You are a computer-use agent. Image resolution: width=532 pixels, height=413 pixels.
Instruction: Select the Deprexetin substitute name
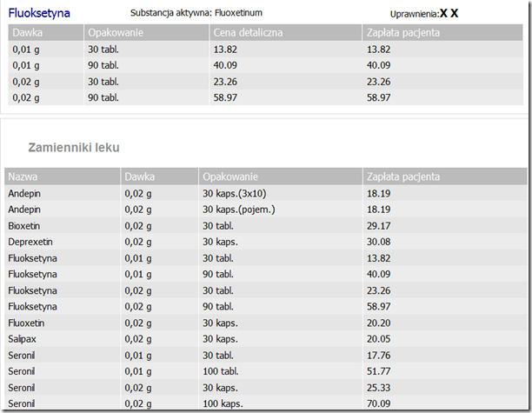[30, 242]
